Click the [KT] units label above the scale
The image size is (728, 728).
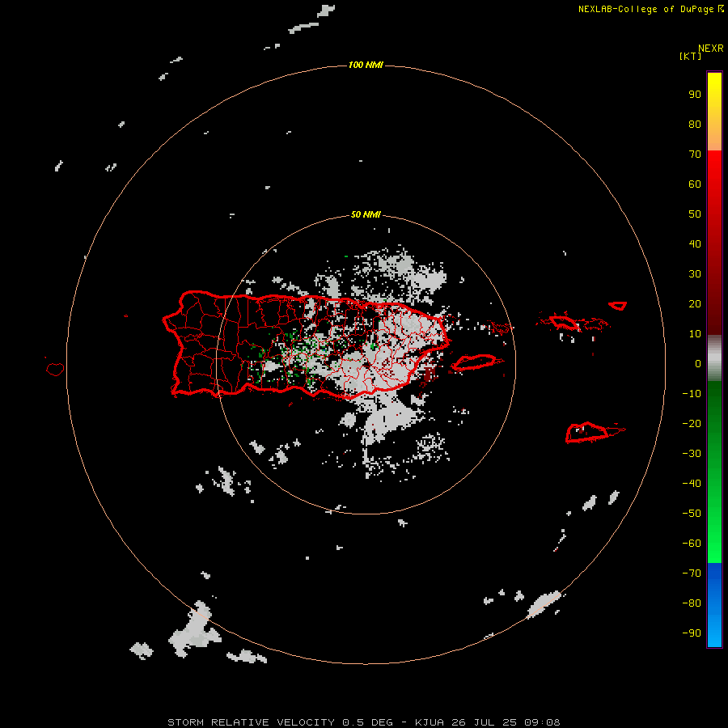(690, 56)
